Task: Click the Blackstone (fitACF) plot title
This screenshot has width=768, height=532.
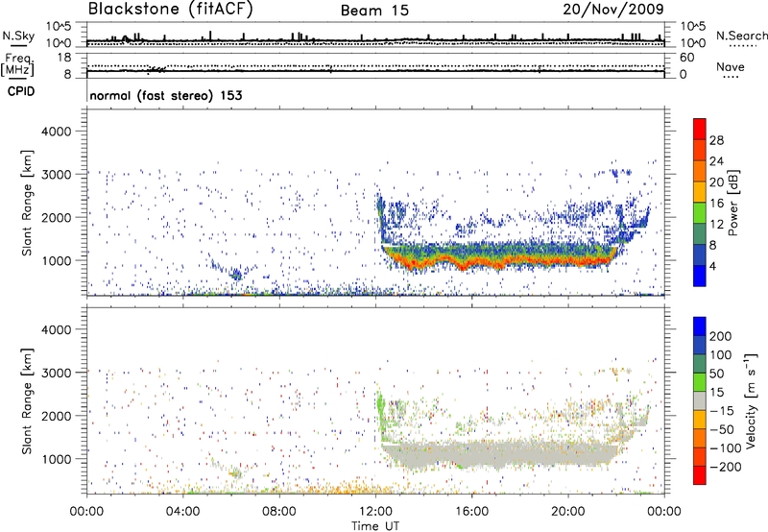Action: coord(171,9)
